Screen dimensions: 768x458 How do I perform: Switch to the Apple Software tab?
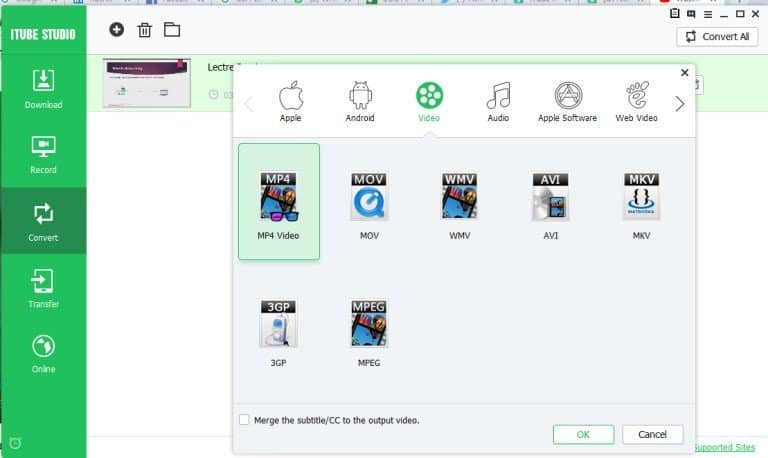pos(568,101)
